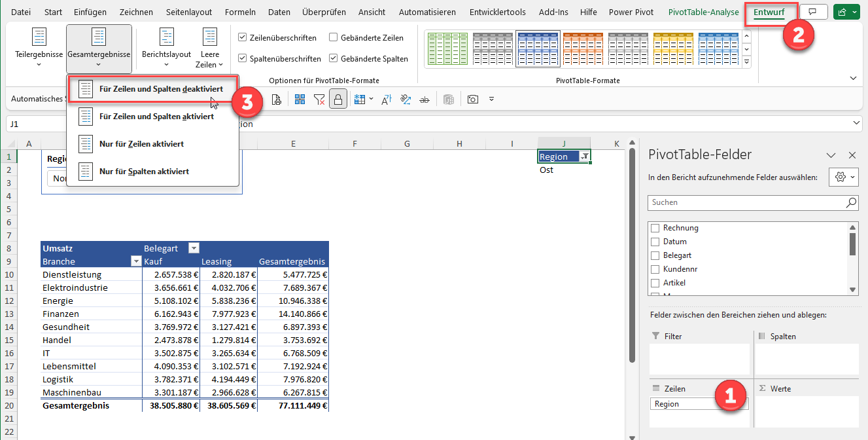Open the Branche filter dropdown in pivot table

(x=136, y=262)
